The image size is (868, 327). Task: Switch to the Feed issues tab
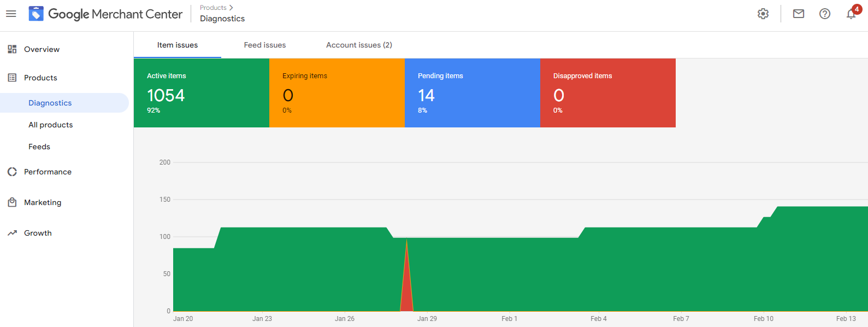coord(265,45)
